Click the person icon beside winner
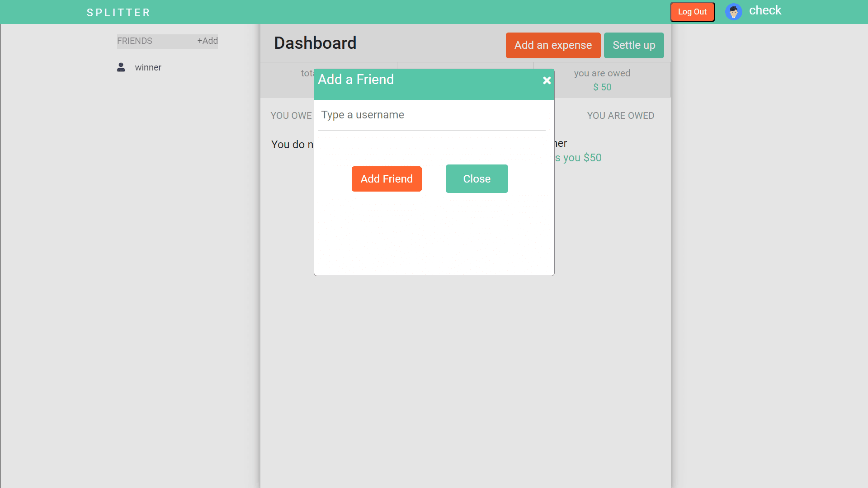The width and height of the screenshot is (868, 488). pos(121,67)
